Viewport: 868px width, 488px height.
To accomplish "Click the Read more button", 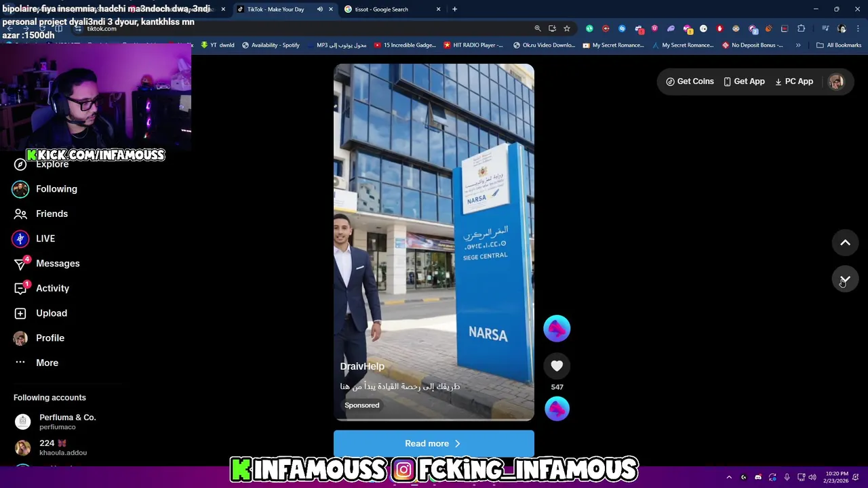I will point(434,443).
